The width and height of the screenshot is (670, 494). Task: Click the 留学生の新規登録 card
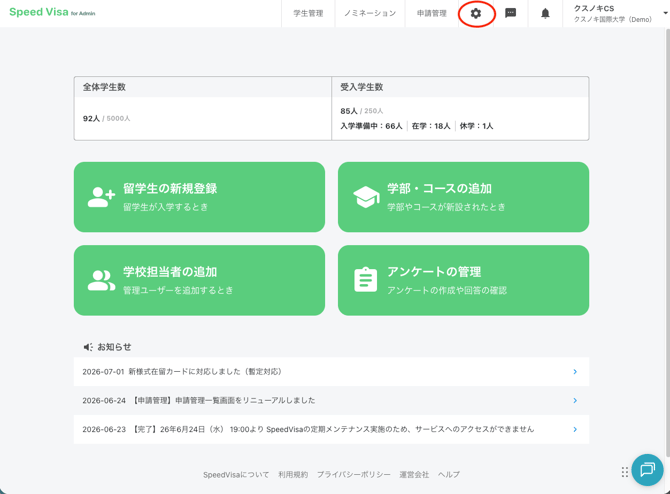[199, 197]
